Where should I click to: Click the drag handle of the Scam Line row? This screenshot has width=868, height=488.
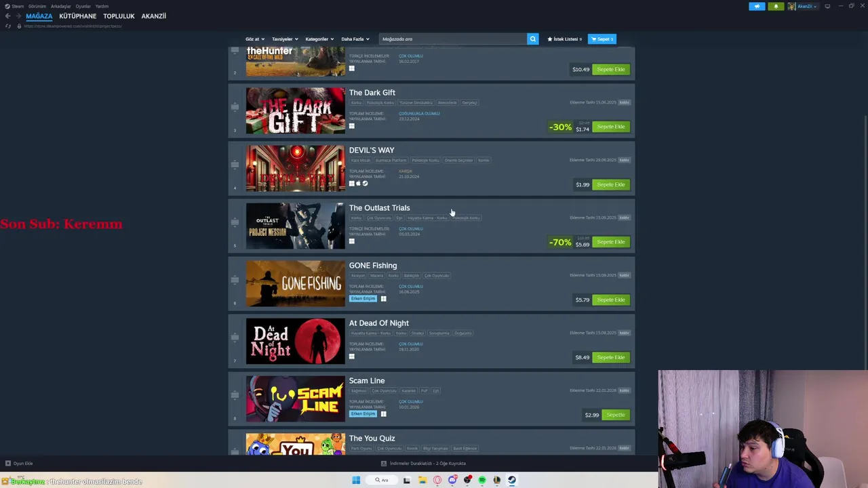[x=235, y=395]
